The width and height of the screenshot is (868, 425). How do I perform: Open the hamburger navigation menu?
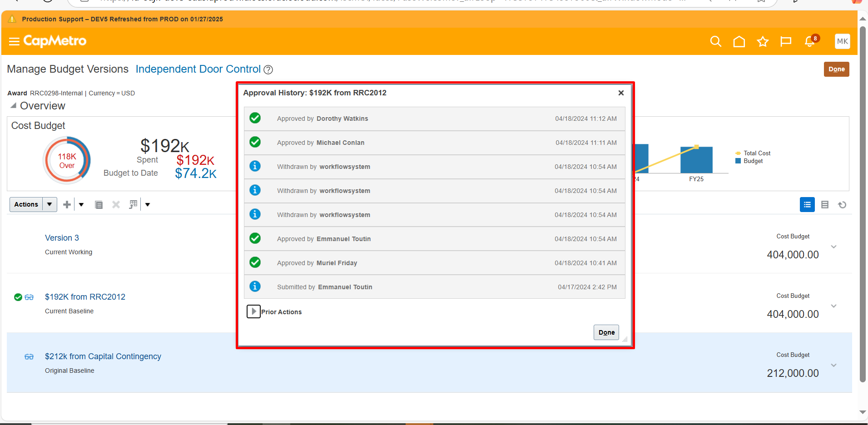tap(14, 41)
